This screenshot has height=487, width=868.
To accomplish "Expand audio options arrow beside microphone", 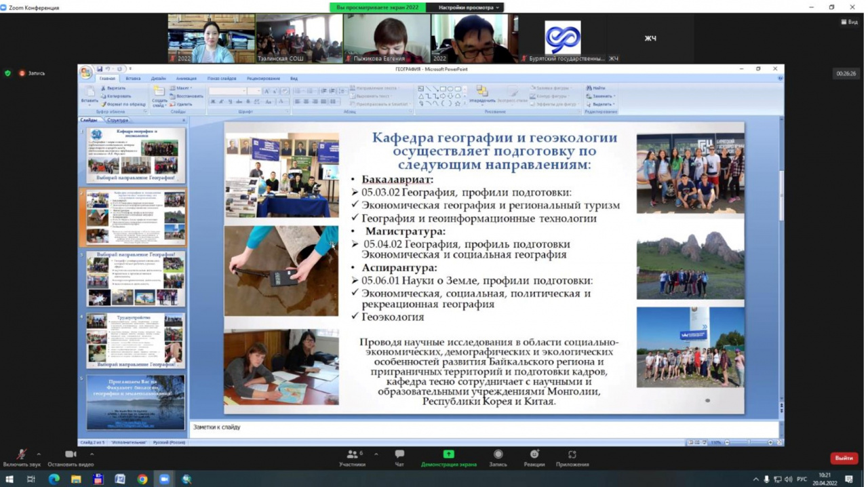I will pos(39,454).
